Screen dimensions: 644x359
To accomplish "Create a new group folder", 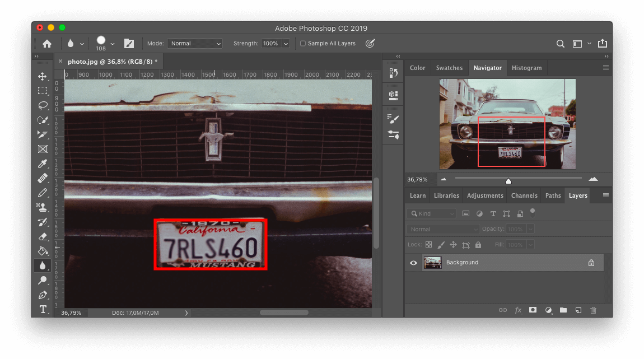I will [x=563, y=310].
